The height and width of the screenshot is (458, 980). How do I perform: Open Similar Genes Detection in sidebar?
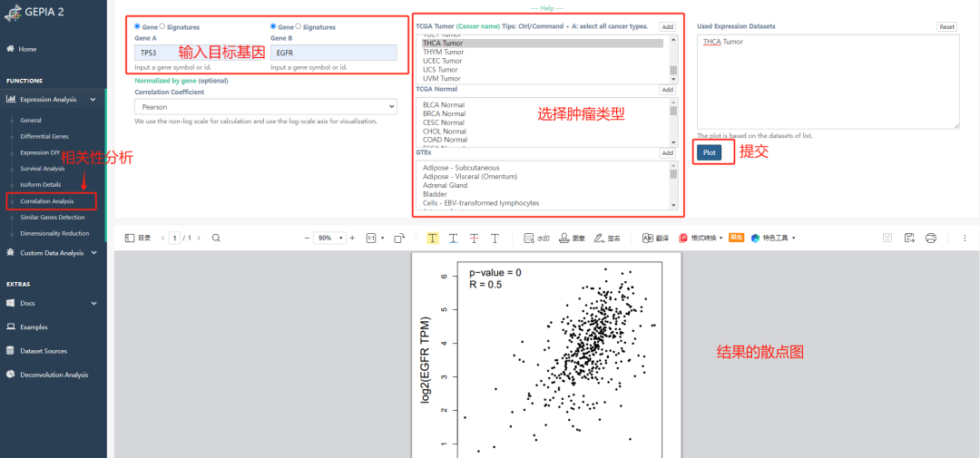[53, 218]
